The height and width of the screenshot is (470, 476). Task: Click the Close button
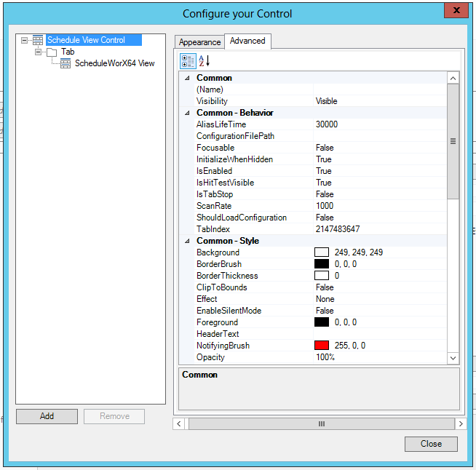(x=431, y=444)
